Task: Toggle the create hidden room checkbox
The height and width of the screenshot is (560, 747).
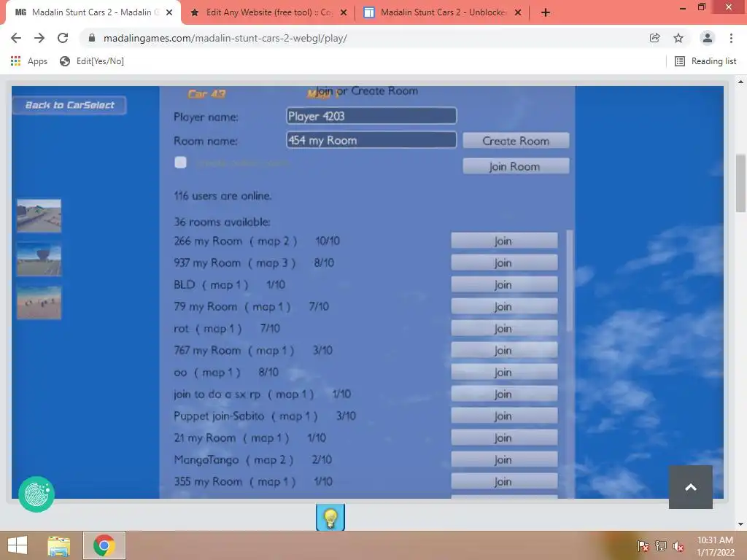Action: [181, 163]
